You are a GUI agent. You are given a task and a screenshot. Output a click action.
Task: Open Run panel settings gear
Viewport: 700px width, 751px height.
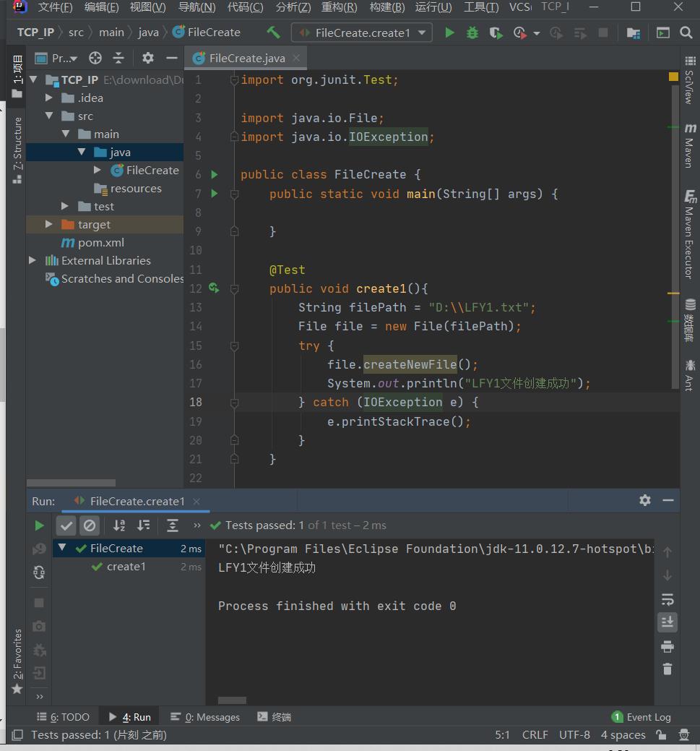(x=644, y=500)
